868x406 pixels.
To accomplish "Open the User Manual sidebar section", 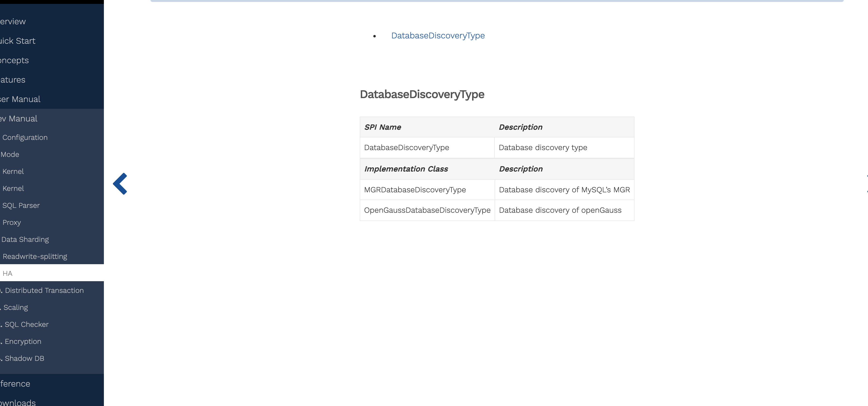I will pyautogui.click(x=20, y=99).
